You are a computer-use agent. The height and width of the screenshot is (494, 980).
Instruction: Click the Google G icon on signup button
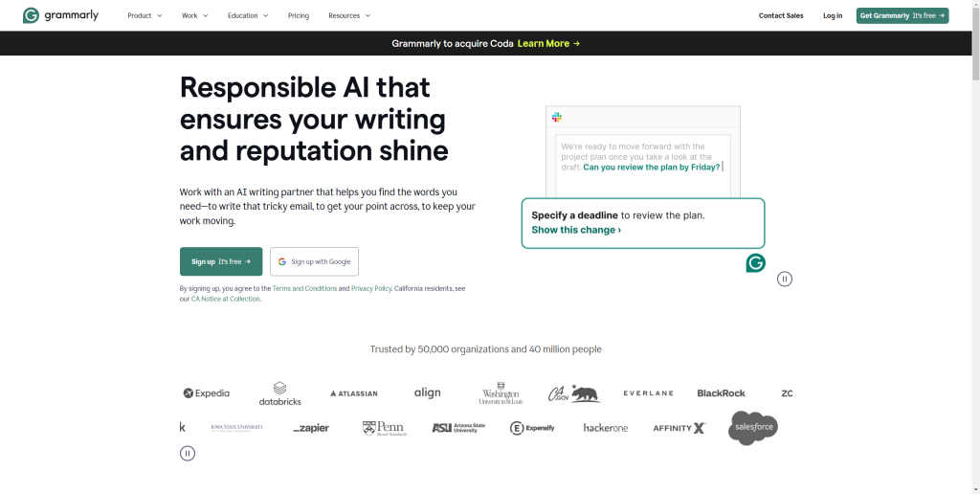pos(282,261)
